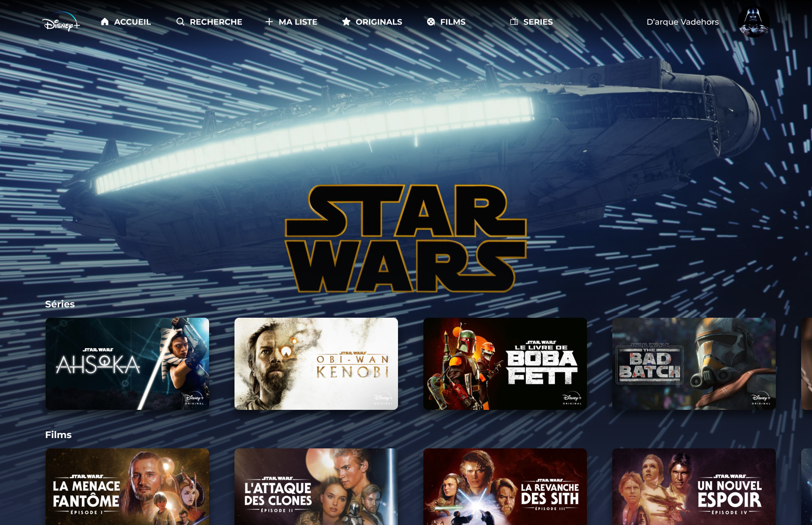
Task: Click the magnifier icon beside RECHERCHE
Action: coord(180,22)
